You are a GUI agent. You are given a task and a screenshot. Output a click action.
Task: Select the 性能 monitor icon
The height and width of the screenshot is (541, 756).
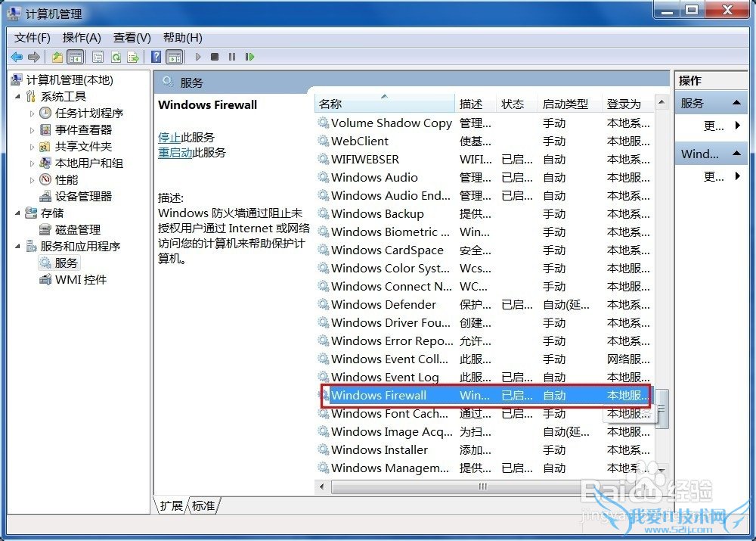click(x=45, y=179)
